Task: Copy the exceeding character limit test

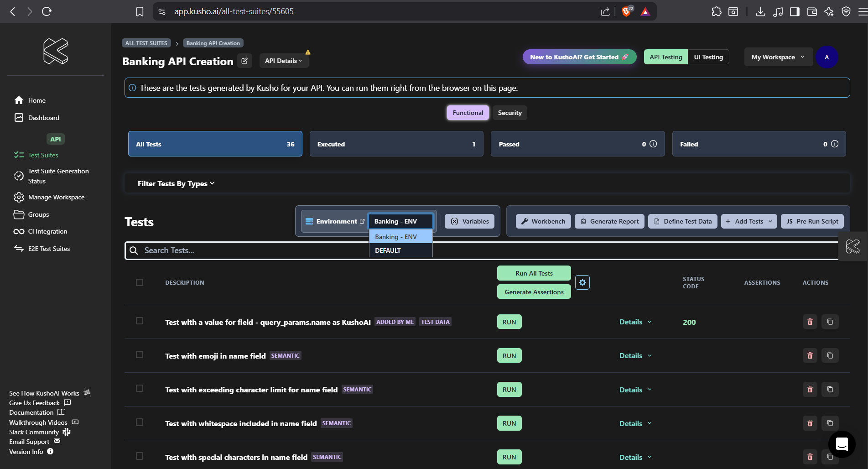Action: pos(830,389)
